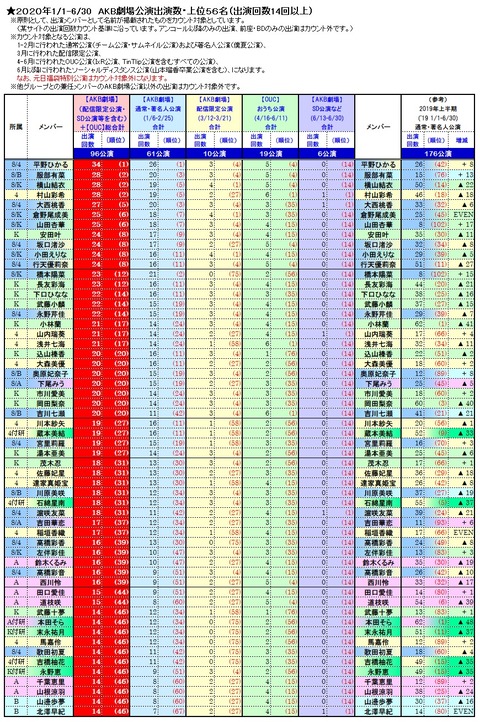Click the 19公演 header cell

pos(270,154)
